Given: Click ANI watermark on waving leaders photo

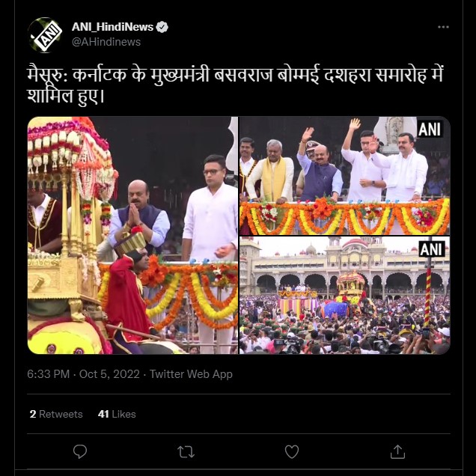Looking at the screenshot, I should click(430, 129).
